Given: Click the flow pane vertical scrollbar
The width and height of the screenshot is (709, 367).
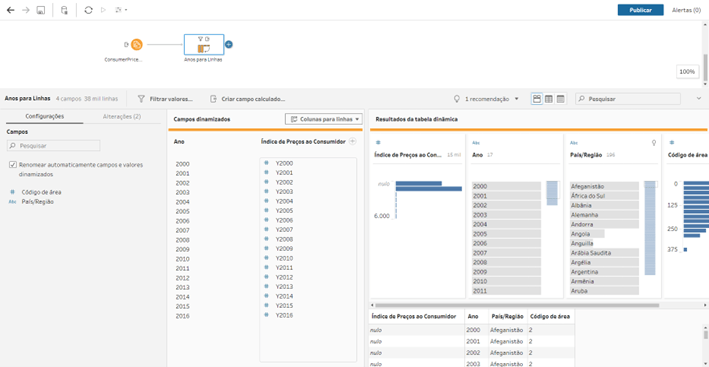Looking at the screenshot, I should (704, 68).
